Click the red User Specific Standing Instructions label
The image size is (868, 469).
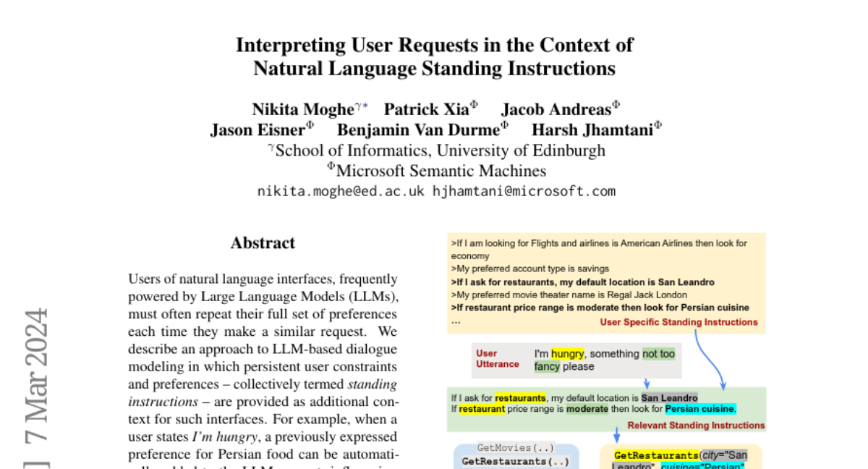(x=678, y=322)
